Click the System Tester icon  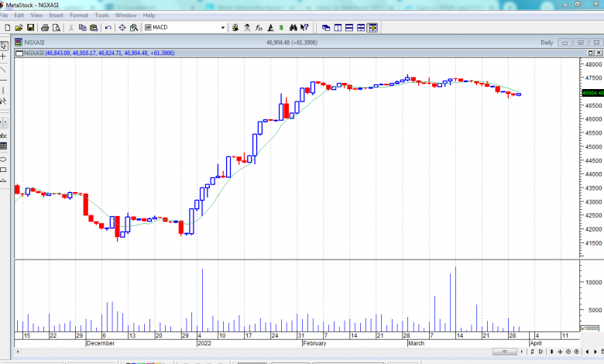click(x=270, y=27)
